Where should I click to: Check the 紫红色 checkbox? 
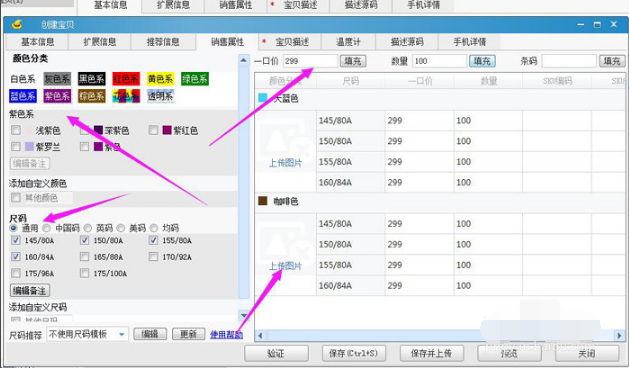153,130
